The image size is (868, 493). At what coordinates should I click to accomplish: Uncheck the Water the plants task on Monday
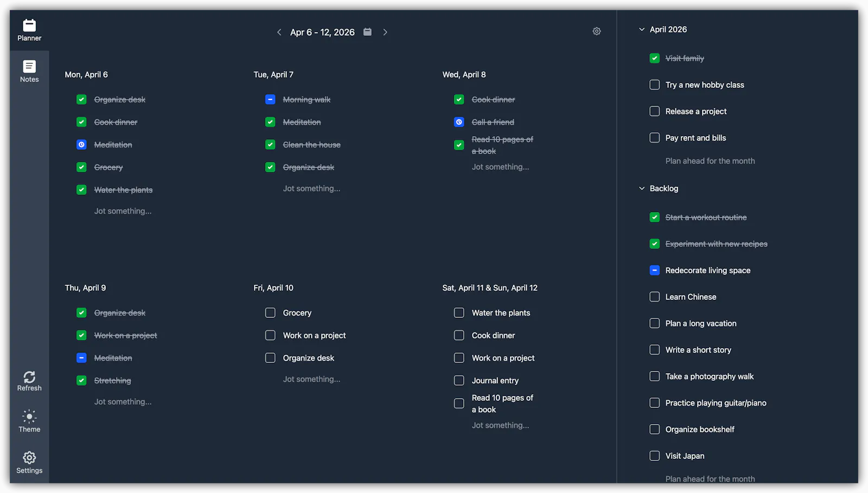[x=81, y=190]
